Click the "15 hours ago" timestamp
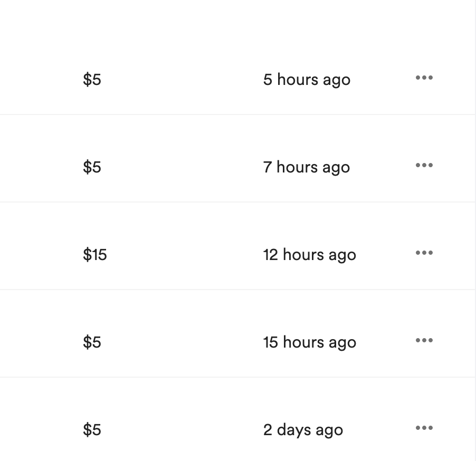Screen dimensions: 476x461 (309, 342)
